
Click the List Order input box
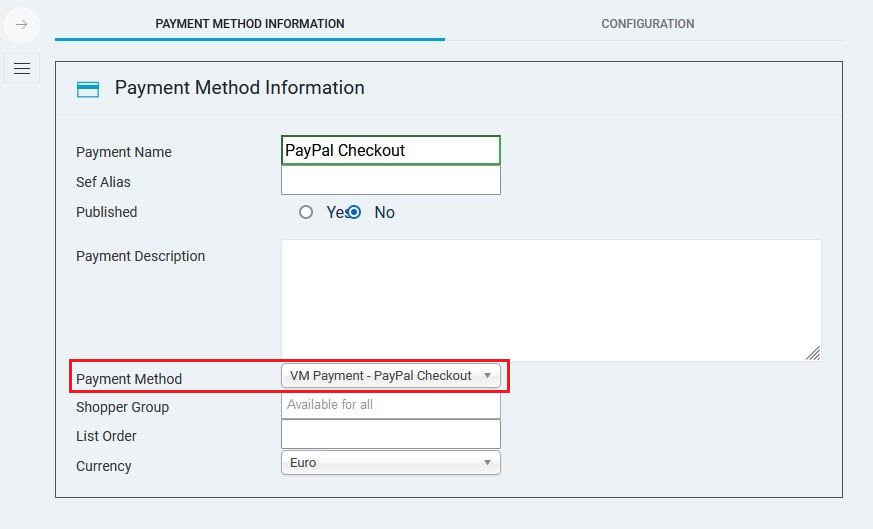390,434
